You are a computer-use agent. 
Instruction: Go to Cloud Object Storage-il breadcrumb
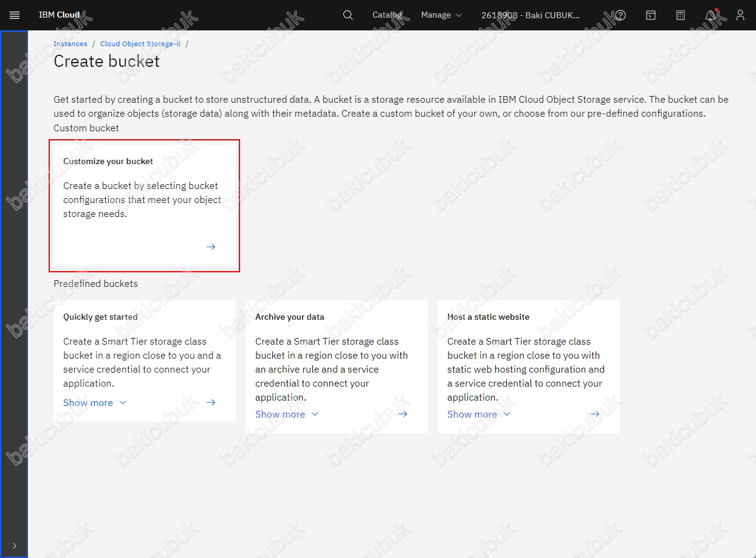click(x=140, y=44)
